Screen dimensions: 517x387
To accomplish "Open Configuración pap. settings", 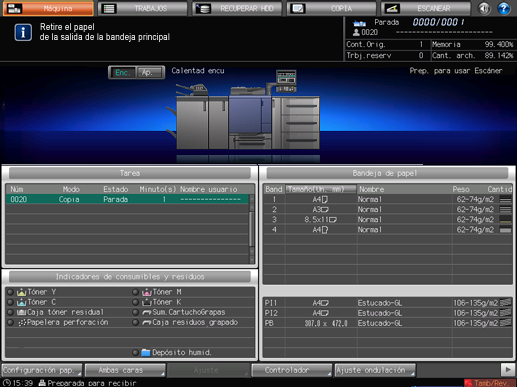I will tap(42, 370).
